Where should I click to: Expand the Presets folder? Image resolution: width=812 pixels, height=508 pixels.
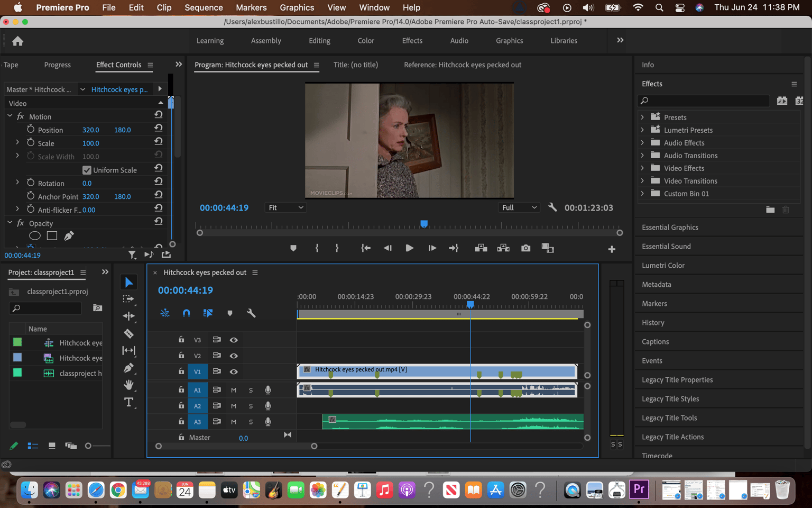pos(642,117)
